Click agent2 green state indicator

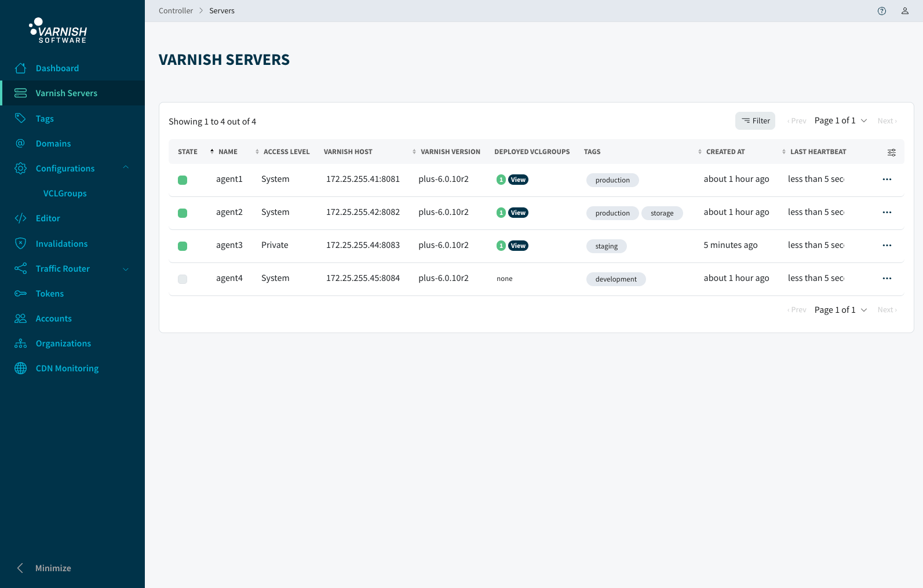pyautogui.click(x=183, y=213)
